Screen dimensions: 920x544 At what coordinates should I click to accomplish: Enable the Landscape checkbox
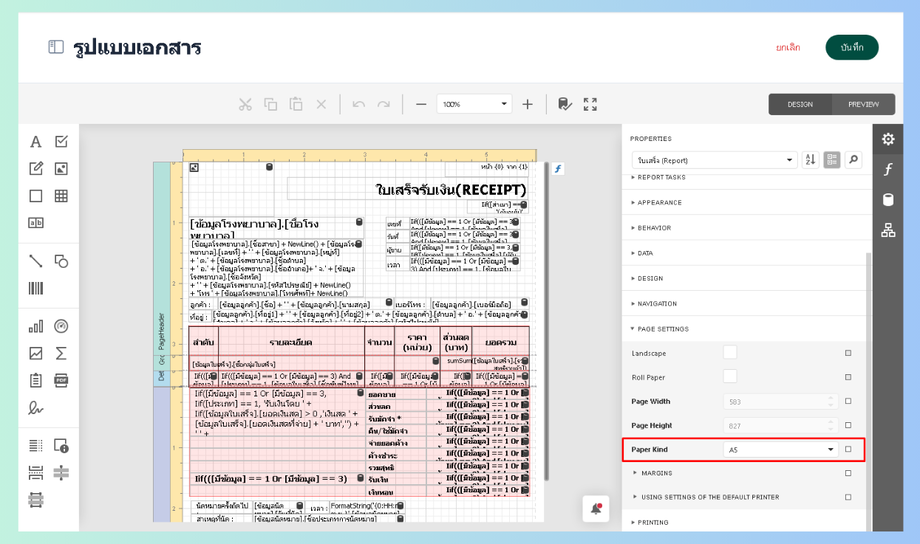tap(730, 353)
